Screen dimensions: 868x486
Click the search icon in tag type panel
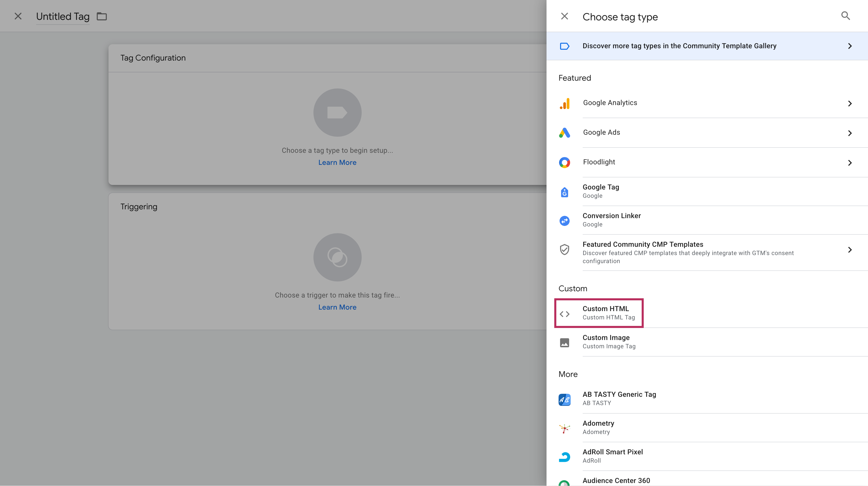(x=845, y=16)
